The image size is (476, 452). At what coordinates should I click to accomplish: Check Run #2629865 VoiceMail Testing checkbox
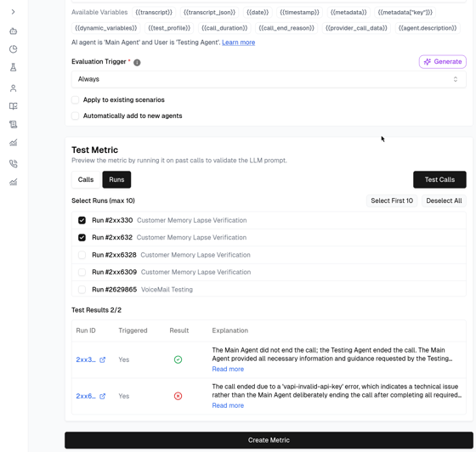[x=82, y=290]
